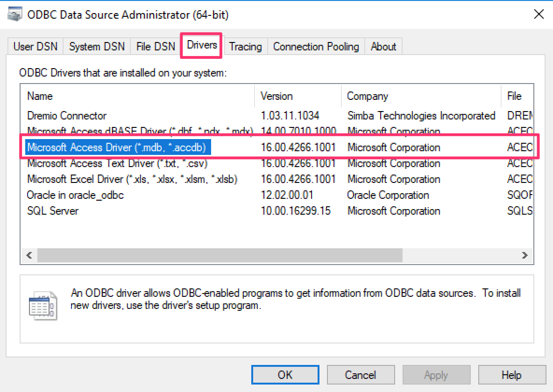Click version 1.03.11.1034 cell
Screen dimensions: 553x392
[x=290, y=116]
